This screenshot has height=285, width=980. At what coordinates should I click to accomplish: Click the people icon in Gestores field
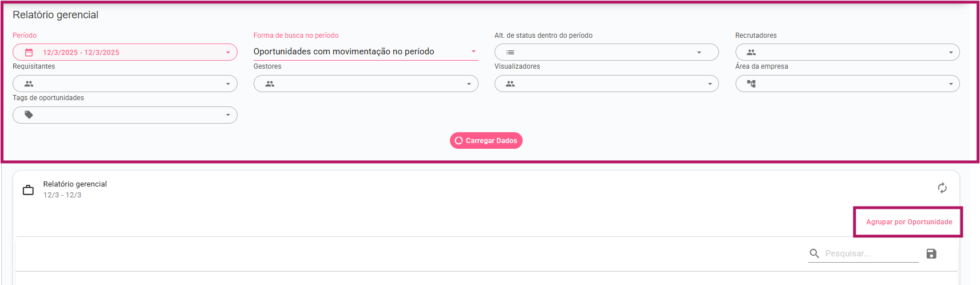pos(270,84)
